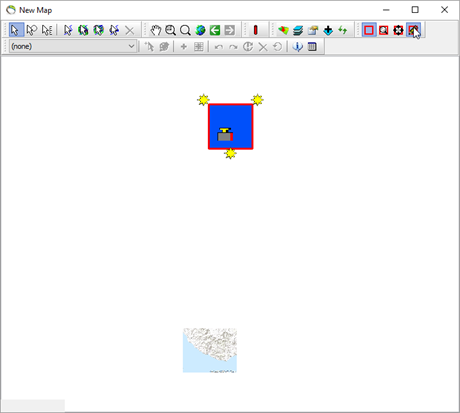This screenshot has height=413, width=460.
Task: Click the coastline map thumbnail
Action: (210, 350)
